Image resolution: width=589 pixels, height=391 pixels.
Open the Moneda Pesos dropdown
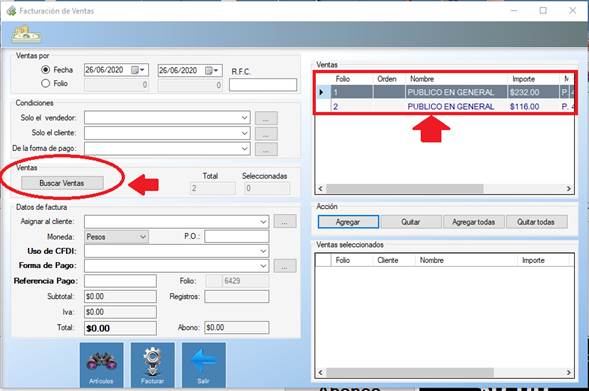pos(143,237)
